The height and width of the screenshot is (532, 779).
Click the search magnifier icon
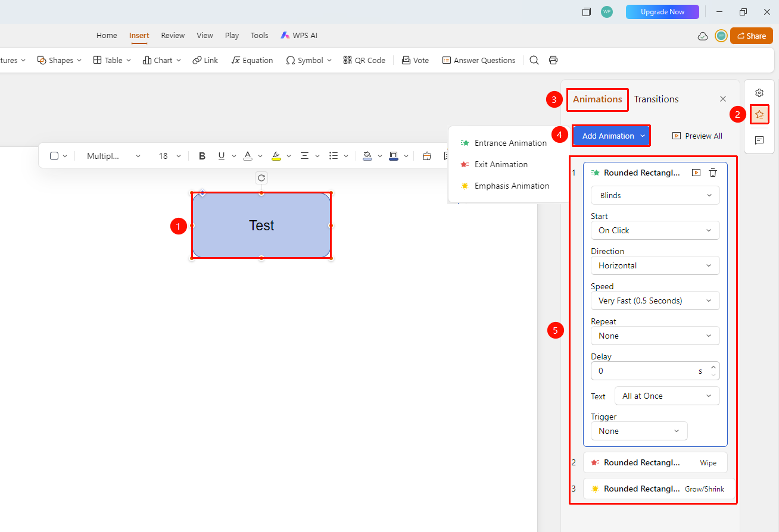(534, 60)
